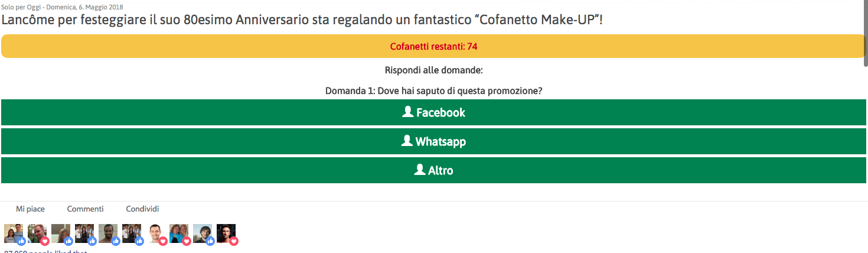Image resolution: width=868 pixels, height=253 pixels.
Task: Click the person icon beside Altro
Action: (x=420, y=170)
